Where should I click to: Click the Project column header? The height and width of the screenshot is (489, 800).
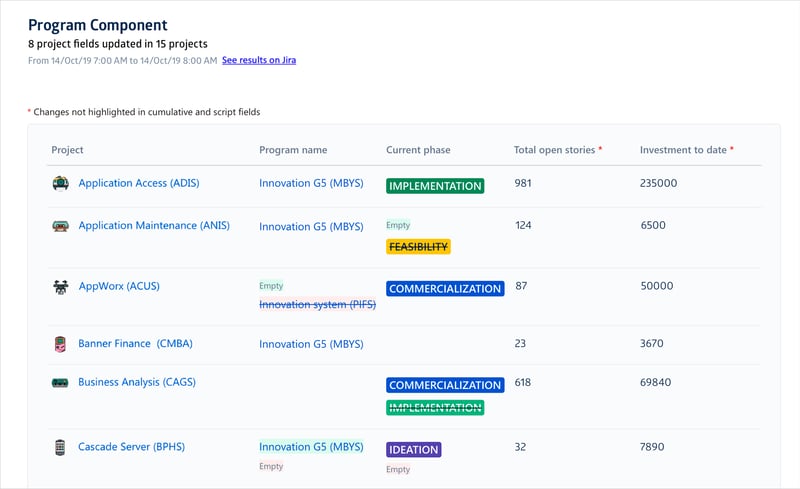[x=67, y=150]
